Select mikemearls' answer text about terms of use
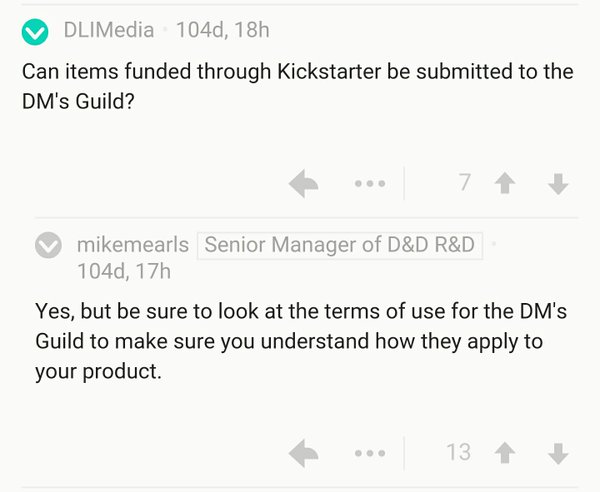 pos(301,341)
